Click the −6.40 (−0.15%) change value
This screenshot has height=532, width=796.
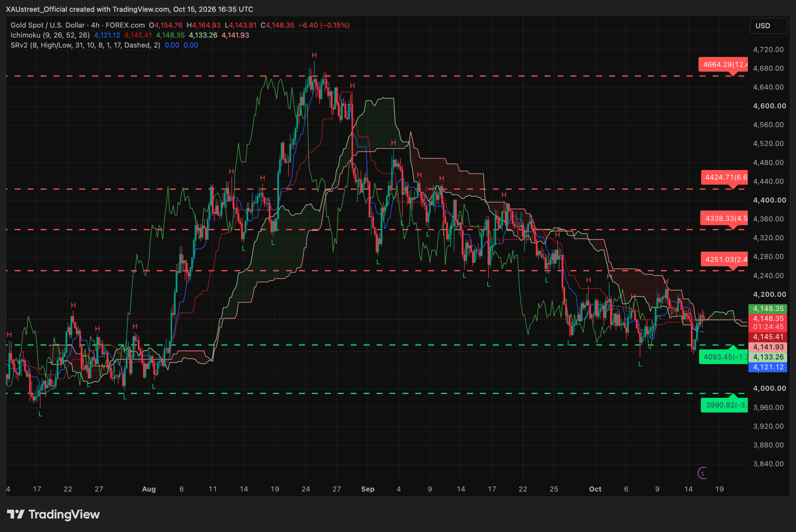324,25
